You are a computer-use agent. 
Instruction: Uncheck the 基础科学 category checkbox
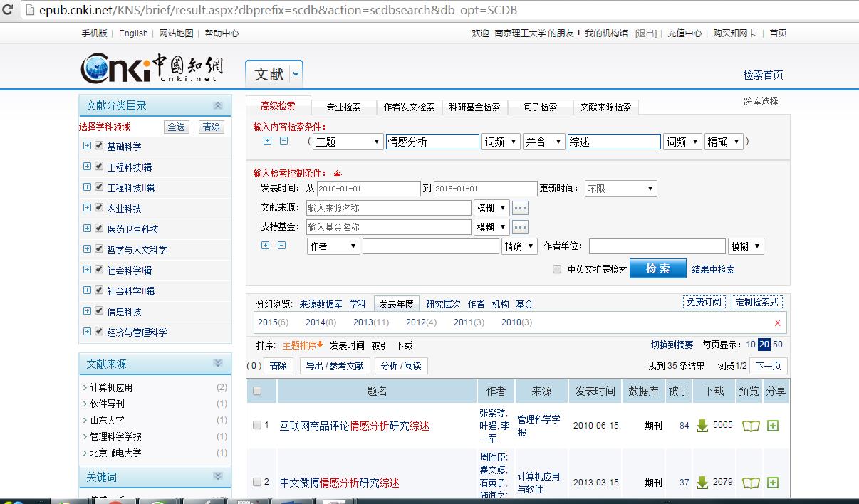pyautogui.click(x=99, y=146)
